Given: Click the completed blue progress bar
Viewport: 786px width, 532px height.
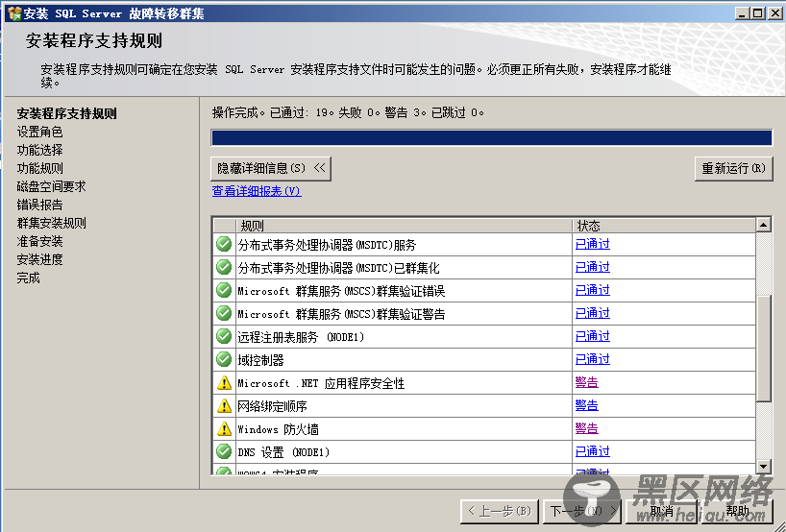Looking at the screenshot, I should [491, 137].
